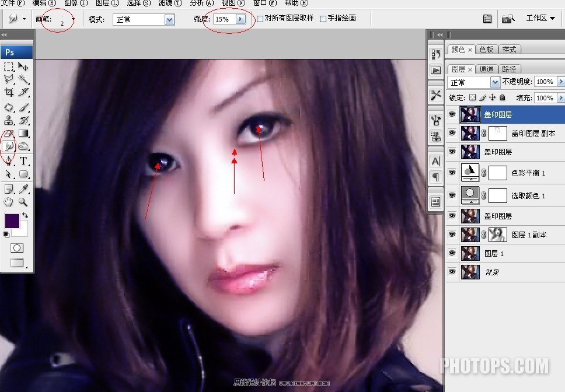Screen dimensions: 565x392
Task: Select the Zoom tool
Action: [x=23, y=202]
